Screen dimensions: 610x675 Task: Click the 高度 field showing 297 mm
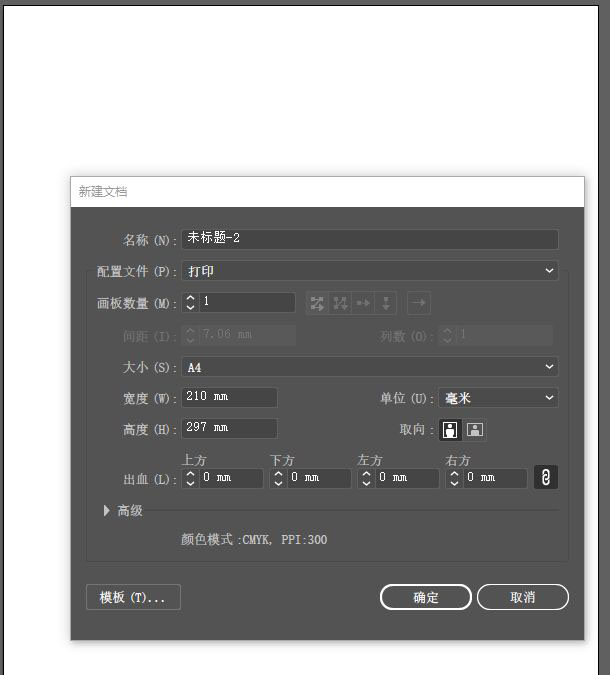tap(229, 428)
